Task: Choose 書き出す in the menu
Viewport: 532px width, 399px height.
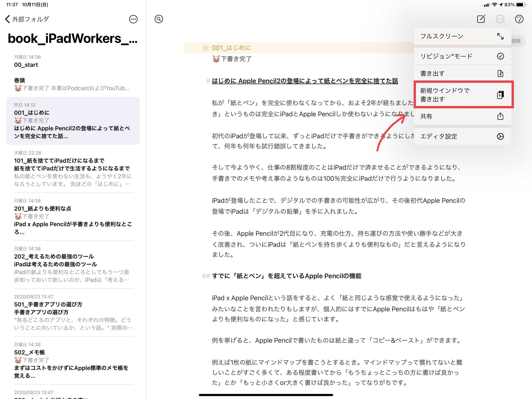Action: click(x=462, y=73)
